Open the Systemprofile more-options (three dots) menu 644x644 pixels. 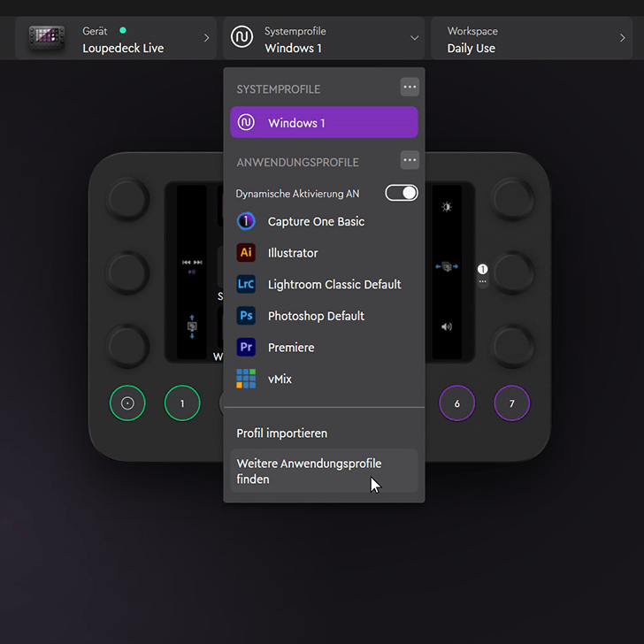click(410, 87)
